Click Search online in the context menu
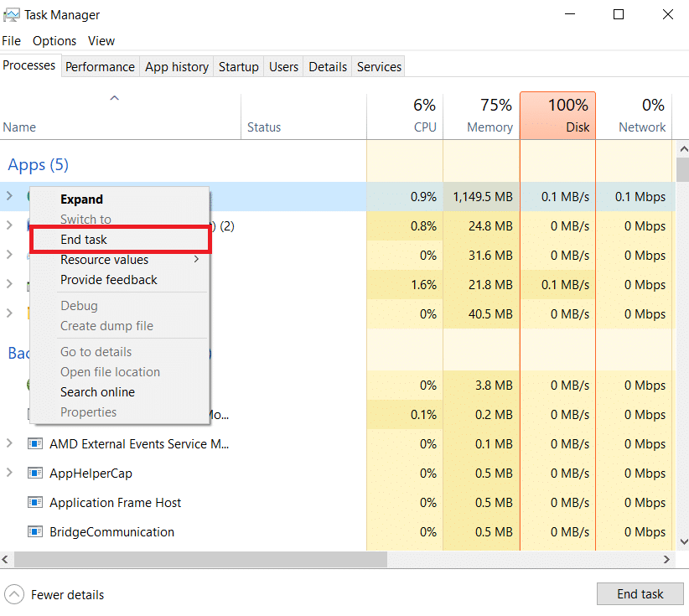Screen dimensions: 689x616 tap(97, 391)
